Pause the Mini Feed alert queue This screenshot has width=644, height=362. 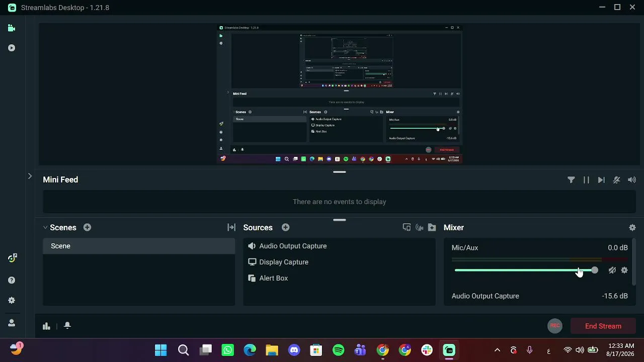tap(586, 179)
